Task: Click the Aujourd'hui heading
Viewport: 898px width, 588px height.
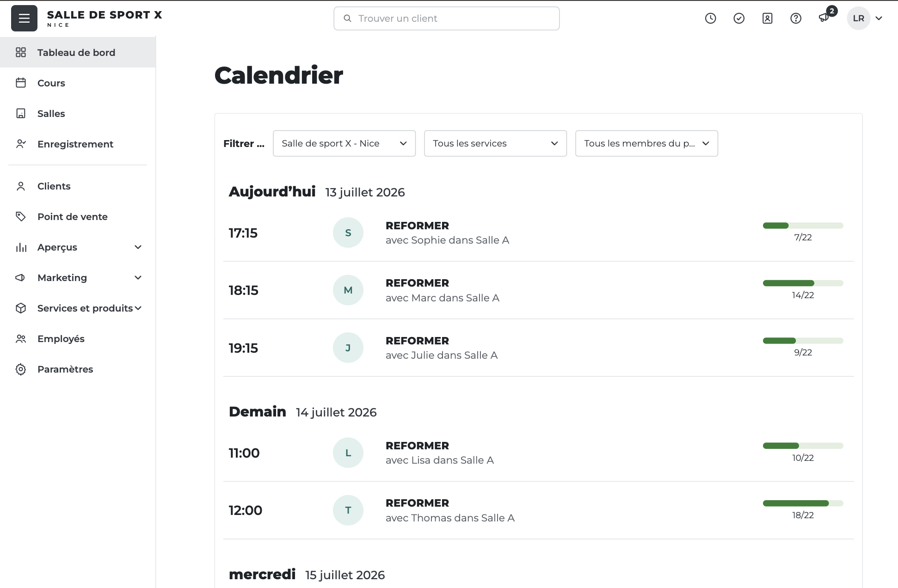Action: click(x=272, y=191)
